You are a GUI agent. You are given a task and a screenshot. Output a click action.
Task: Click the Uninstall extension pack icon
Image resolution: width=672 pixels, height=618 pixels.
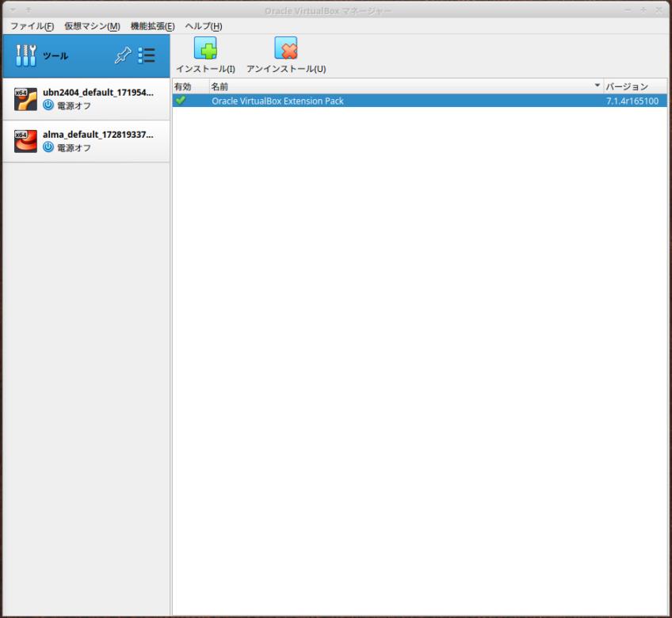(x=286, y=48)
